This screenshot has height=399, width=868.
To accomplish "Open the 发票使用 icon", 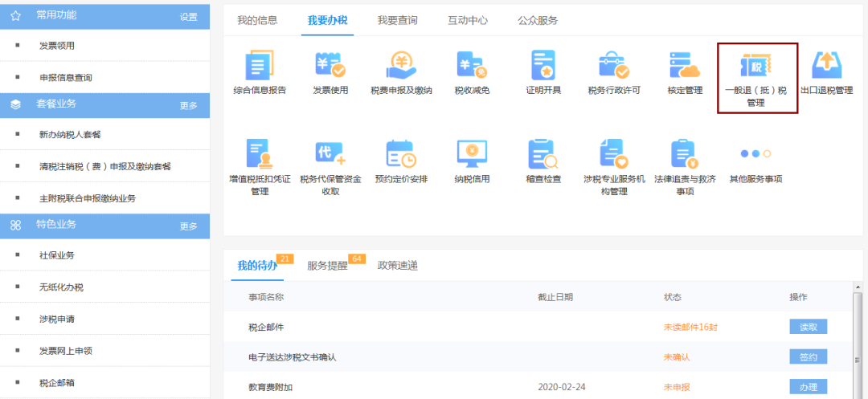I will coord(330,66).
